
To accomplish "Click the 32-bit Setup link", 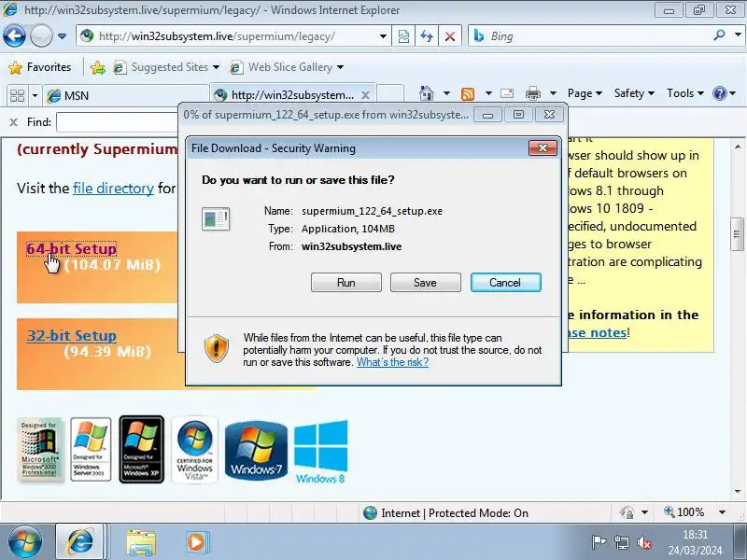I will 72,336.
